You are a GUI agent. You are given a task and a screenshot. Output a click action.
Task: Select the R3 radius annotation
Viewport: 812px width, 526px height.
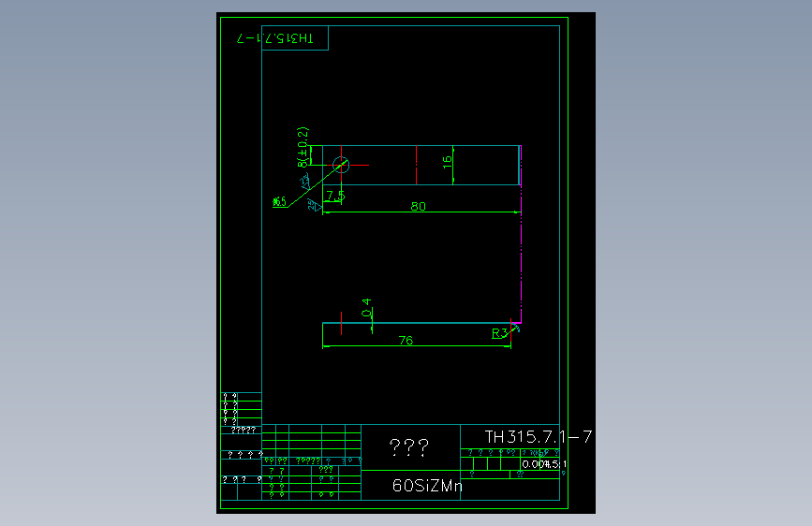(500, 333)
